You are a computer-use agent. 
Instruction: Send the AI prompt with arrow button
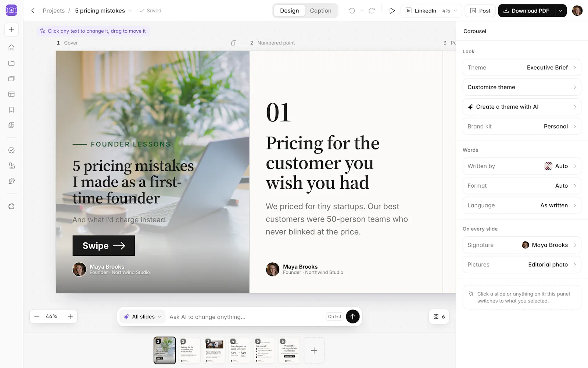pyautogui.click(x=352, y=316)
